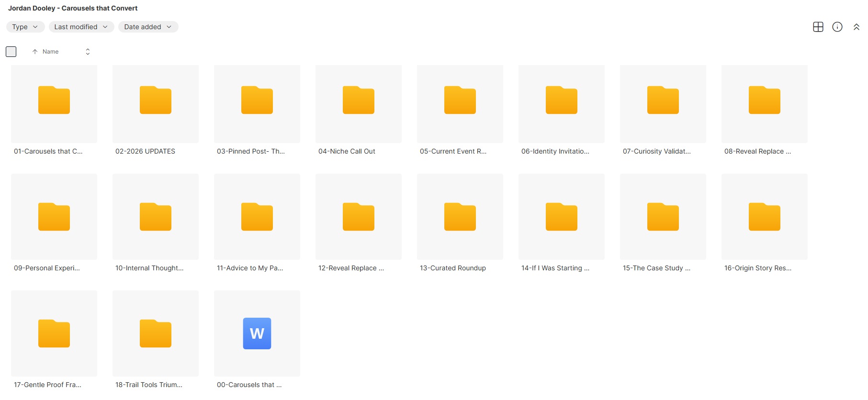Viewport: 868px width, 400px height.
Task: Expand the Type filter dropdown
Action: (25, 27)
